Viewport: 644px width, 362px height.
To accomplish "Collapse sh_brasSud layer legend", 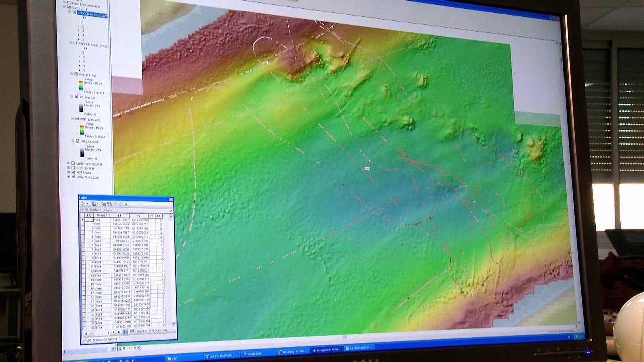I will click(72, 96).
